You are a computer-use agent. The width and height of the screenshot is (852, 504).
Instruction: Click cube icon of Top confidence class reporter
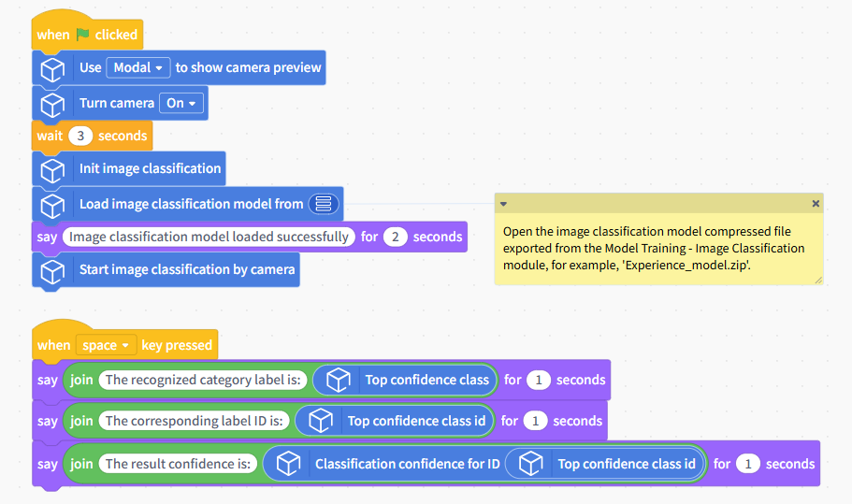(338, 380)
